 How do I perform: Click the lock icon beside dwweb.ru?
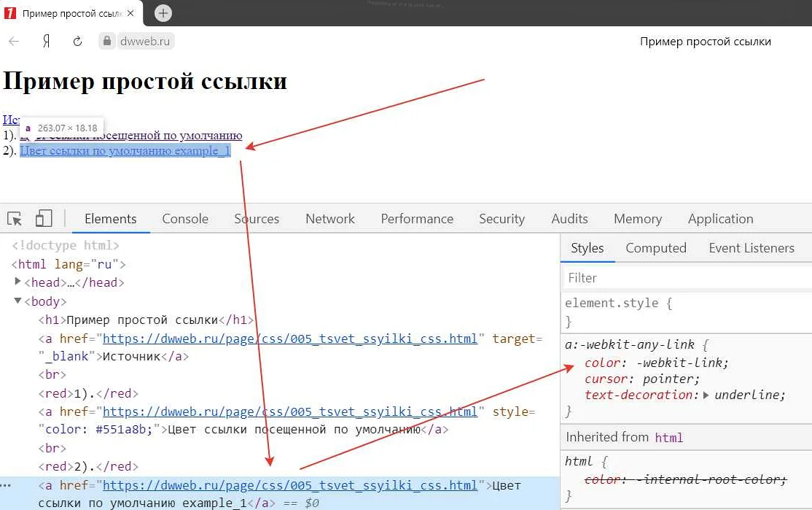(x=106, y=41)
